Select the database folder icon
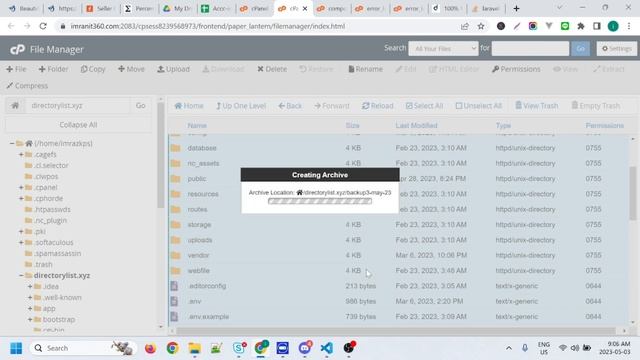 [176, 148]
